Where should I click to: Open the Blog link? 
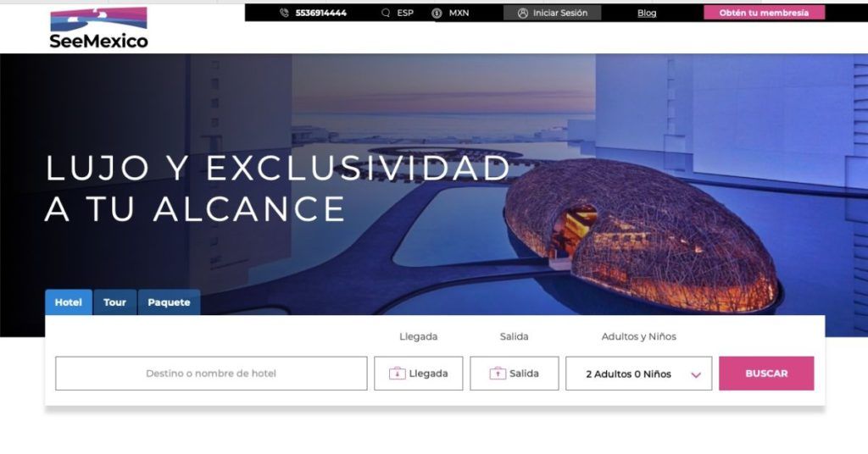647,13
